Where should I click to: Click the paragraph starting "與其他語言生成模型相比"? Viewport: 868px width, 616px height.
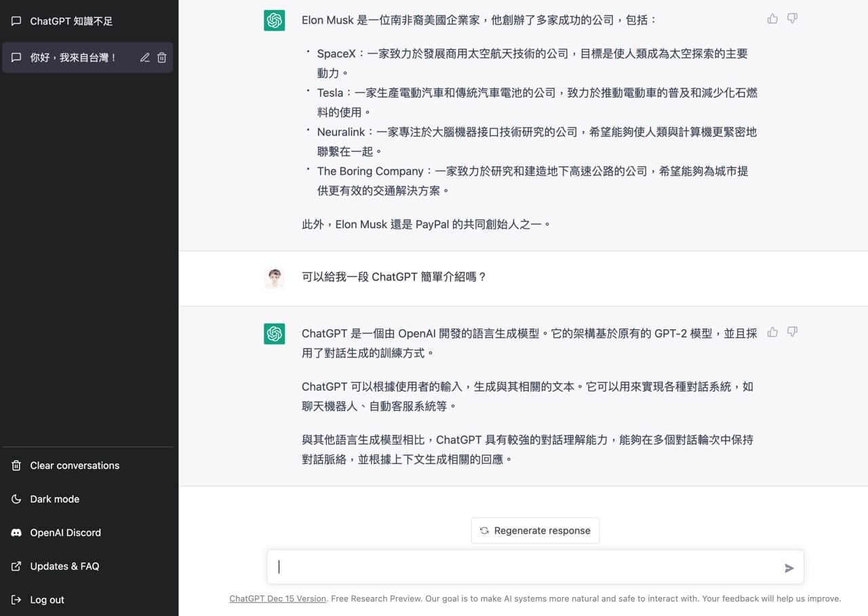[x=528, y=449]
